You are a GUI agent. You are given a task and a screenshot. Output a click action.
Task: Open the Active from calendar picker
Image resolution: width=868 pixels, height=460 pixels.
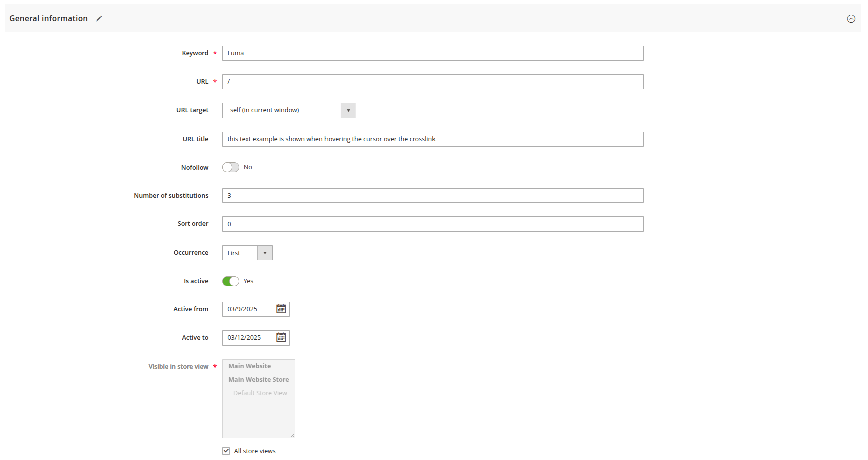click(x=281, y=309)
